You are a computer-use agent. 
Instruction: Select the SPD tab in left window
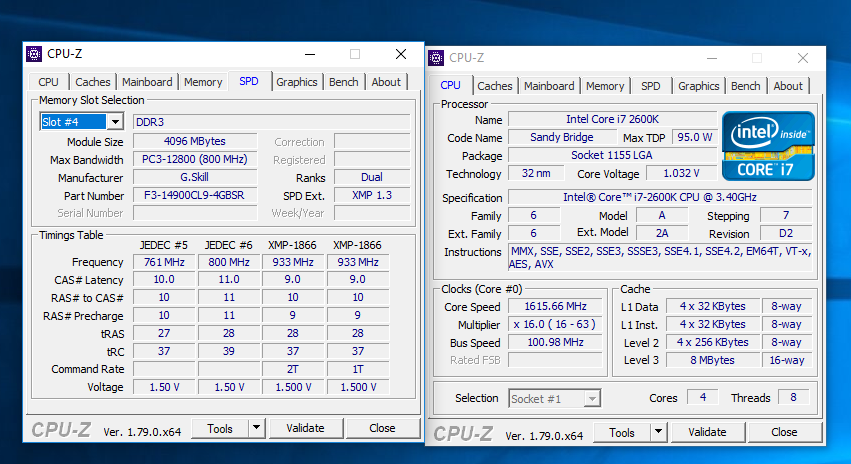[x=249, y=81]
